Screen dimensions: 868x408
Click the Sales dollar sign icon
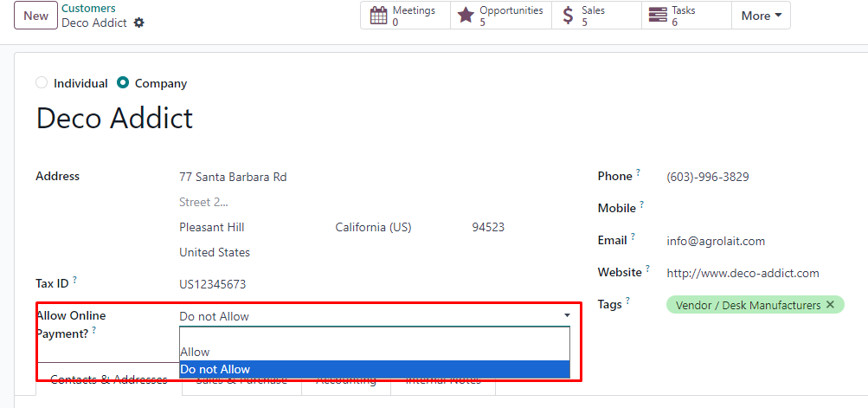568,16
